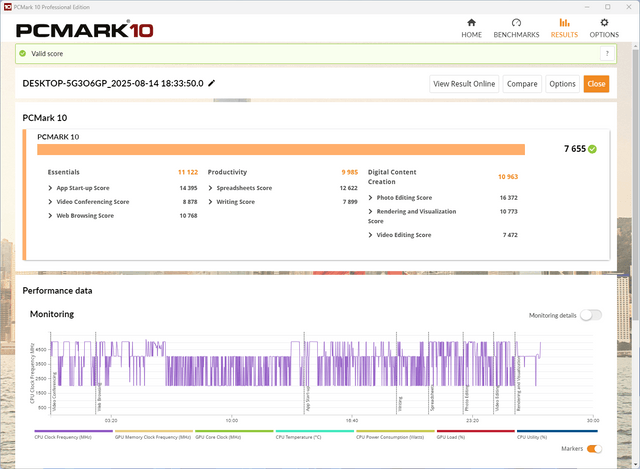Screen dimensions: 640x469
Task: Expand App Start-up Score details
Action: (50, 188)
